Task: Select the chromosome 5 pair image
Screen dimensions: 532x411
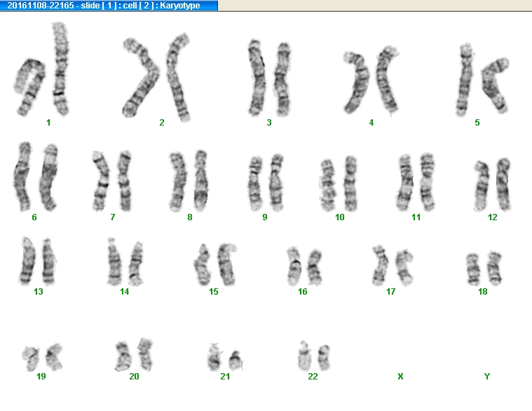Action: pyautogui.click(x=482, y=80)
